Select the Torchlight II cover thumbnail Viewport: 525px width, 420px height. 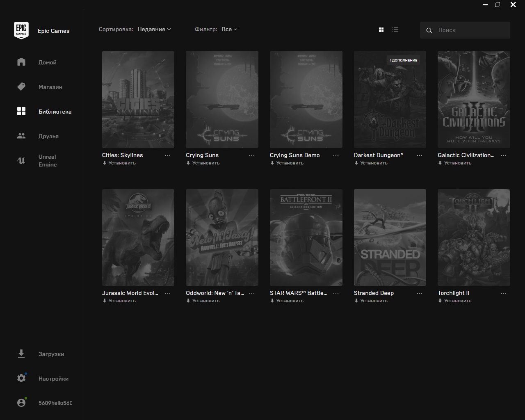coord(474,237)
